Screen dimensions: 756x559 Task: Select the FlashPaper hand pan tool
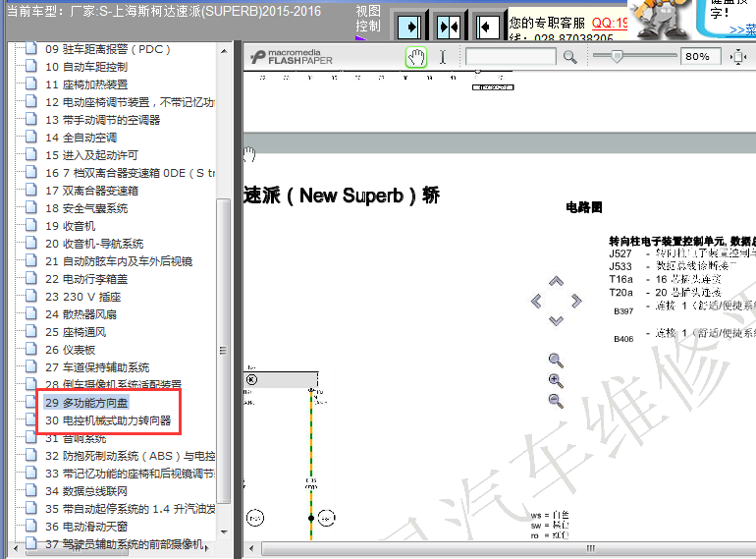click(x=416, y=57)
